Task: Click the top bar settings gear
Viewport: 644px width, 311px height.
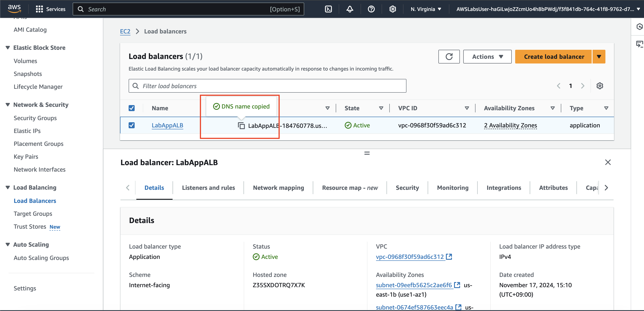Action: click(x=393, y=9)
